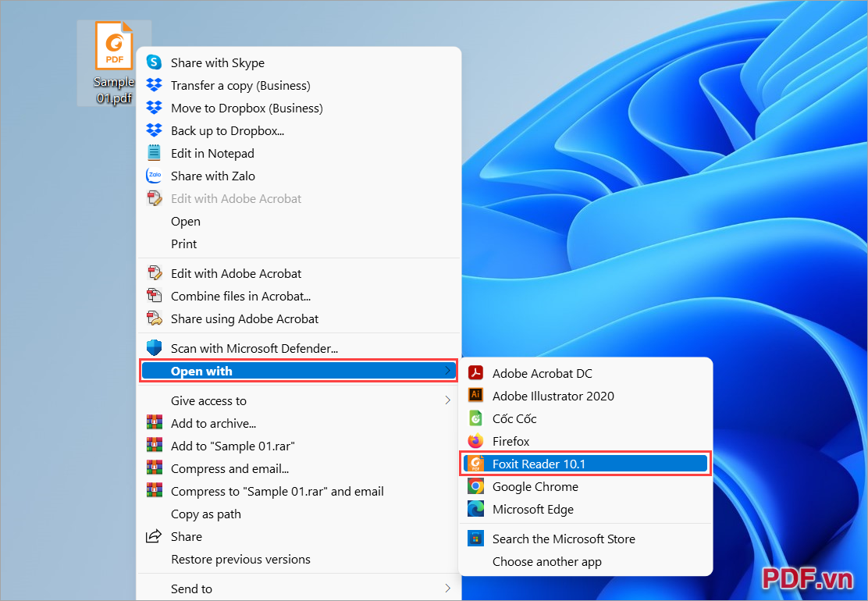
Task: Click the Adobe Acrobat DC icon in submenu
Action: (475, 373)
